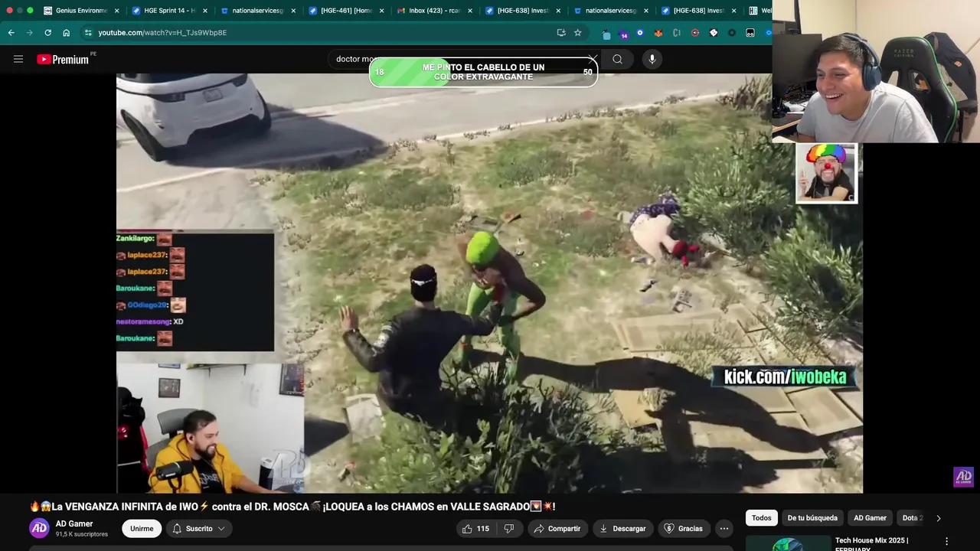Click the YouTube search magnifier button
This screenshot has width=980, height=551.
tap(617, 59)
